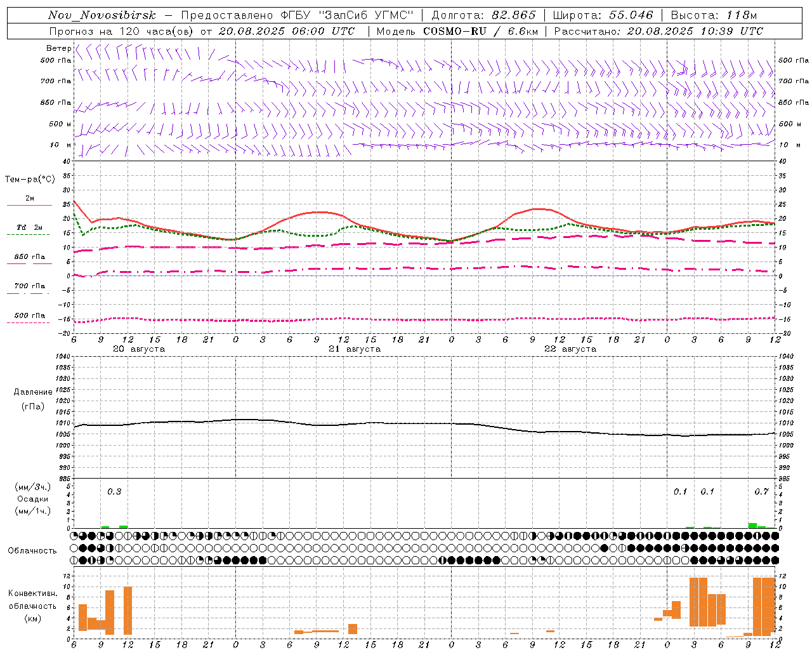This screenshot has height=650, width=812.
Task: Select forecast start 20.08.2025 06:00 UTC
Action: pyautogui.click(x=287, y=31)
